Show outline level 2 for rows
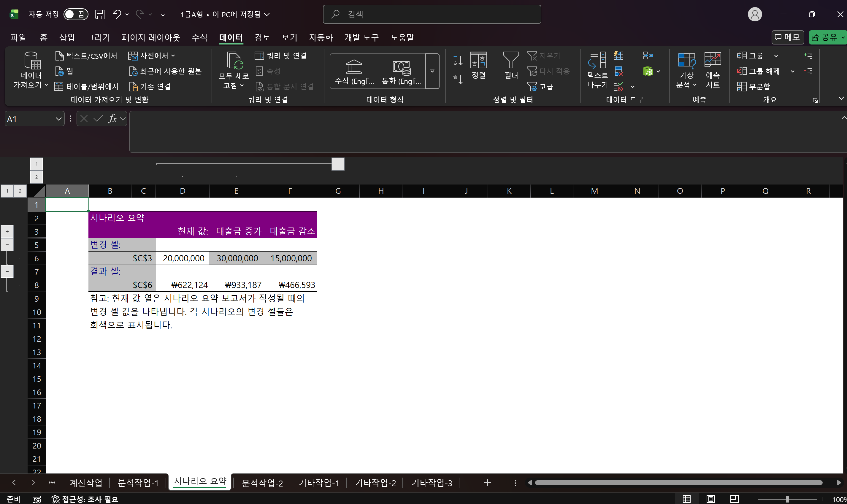Screen dimensions: 847x504 click(x=20, y=191)
